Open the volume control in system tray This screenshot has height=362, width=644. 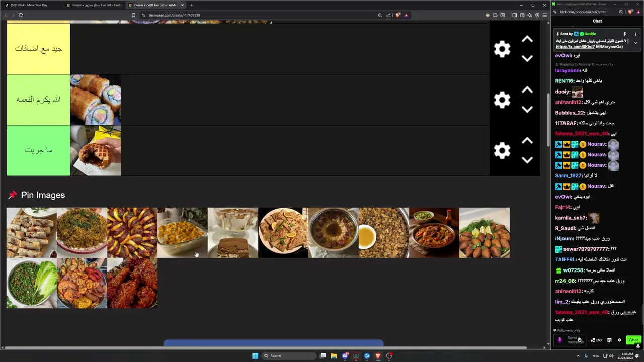click(611, 356)
